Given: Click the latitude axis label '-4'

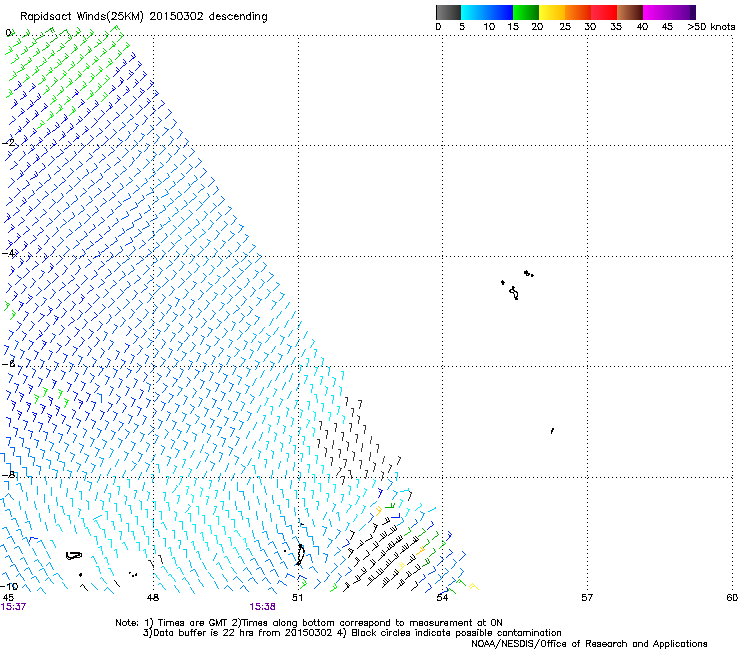Looking at the screenshot, I should [x=8, y=253].
